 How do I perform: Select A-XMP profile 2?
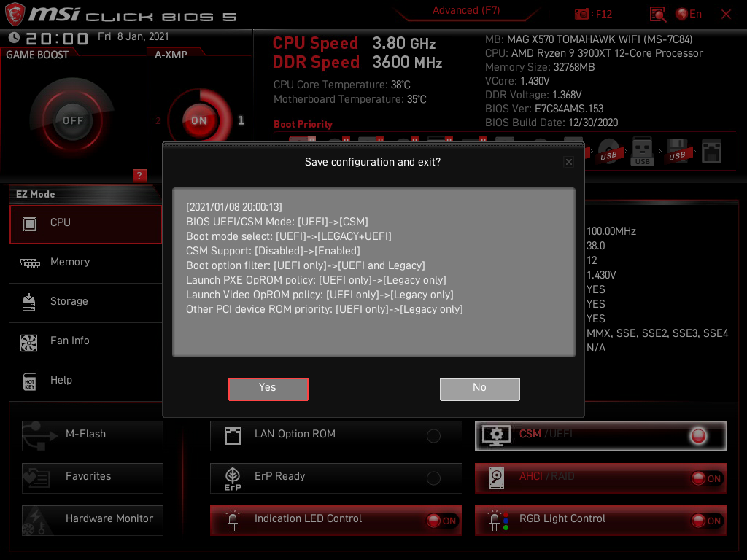(158, 120)
